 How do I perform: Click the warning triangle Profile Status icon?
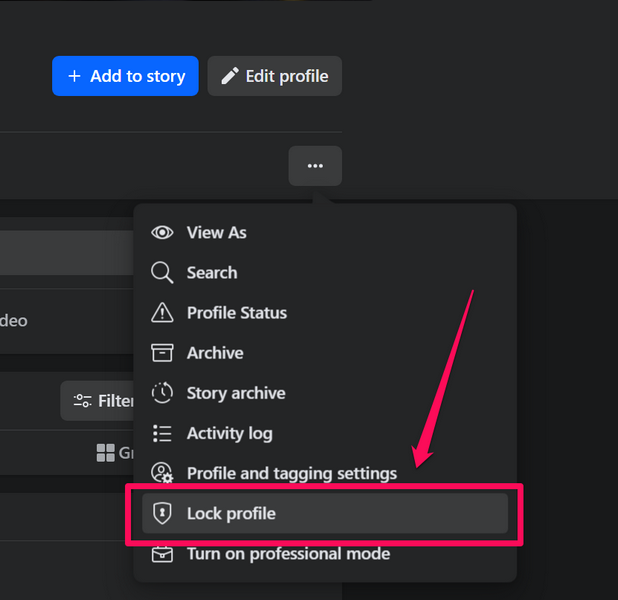pos(162,313)
